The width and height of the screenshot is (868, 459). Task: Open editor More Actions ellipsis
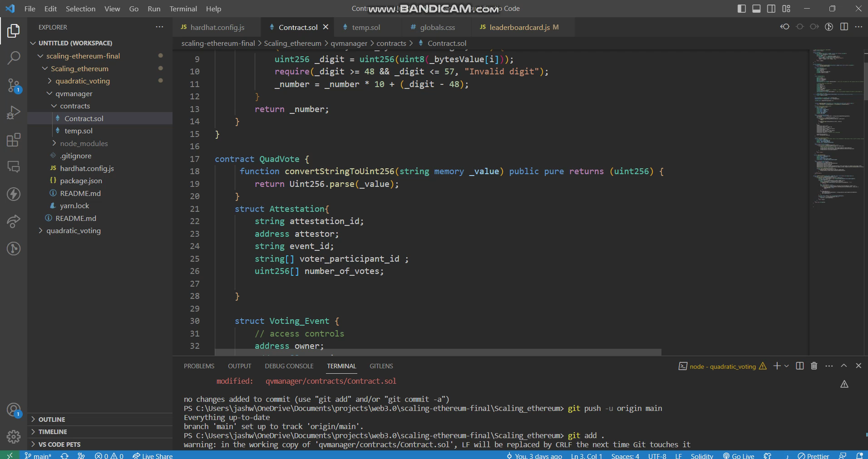pos(858,27)
